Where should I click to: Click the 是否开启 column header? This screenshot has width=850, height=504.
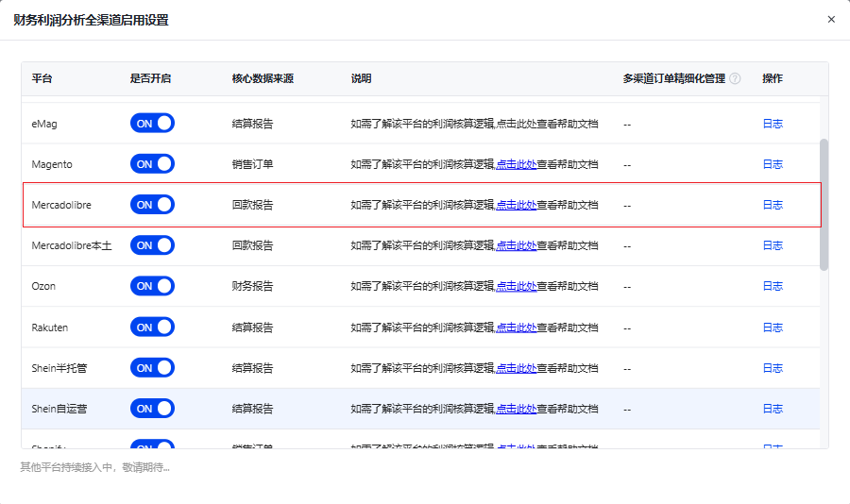pyautogui.click(x=150, y=78)
